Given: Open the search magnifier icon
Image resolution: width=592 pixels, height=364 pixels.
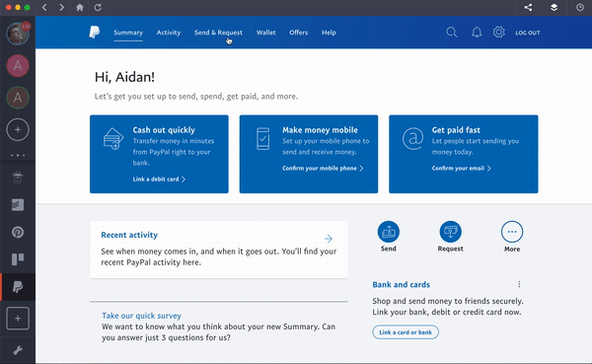Looking at the screenshot, I should 452,33.
